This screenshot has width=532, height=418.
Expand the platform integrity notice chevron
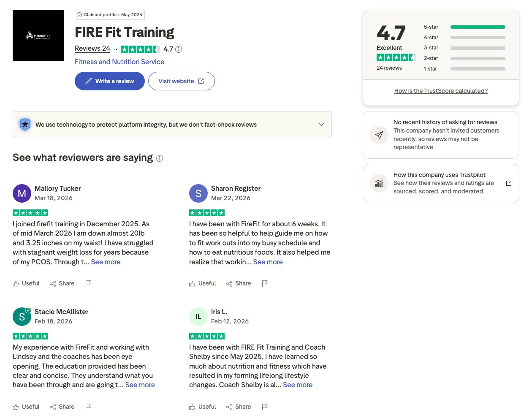click(321, 125)
